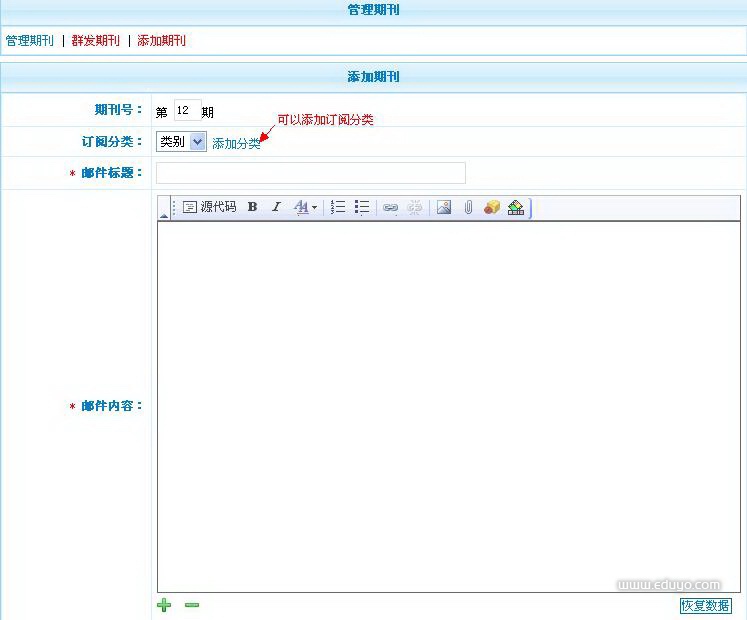747x620 pixels.
Task: Click the insert hyperlink icon
Action: coord(391,207)
